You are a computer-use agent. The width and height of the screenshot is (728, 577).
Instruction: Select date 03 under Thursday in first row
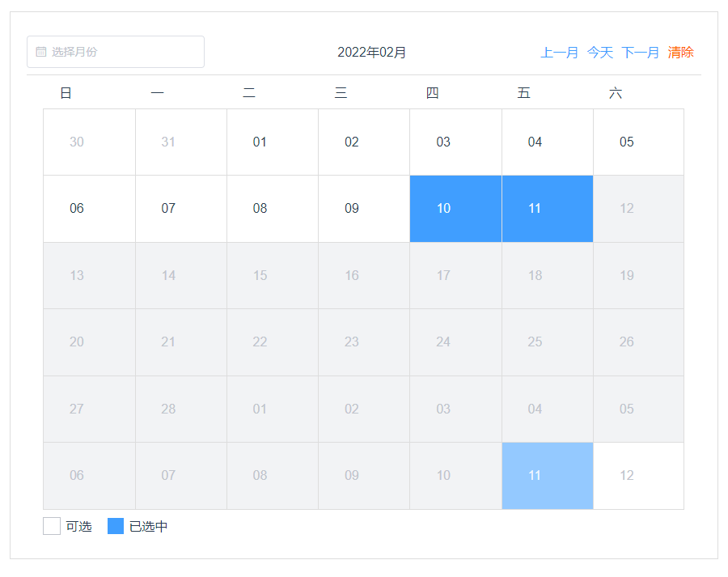455,142
